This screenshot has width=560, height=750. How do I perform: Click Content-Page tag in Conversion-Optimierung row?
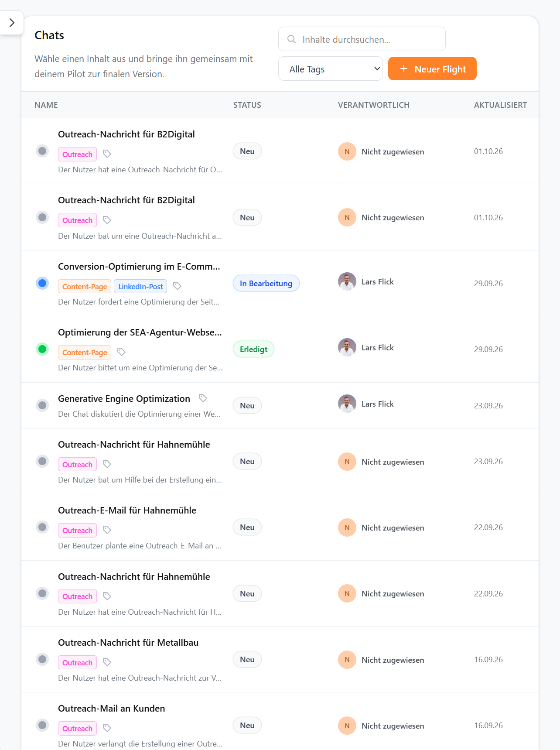85,287
